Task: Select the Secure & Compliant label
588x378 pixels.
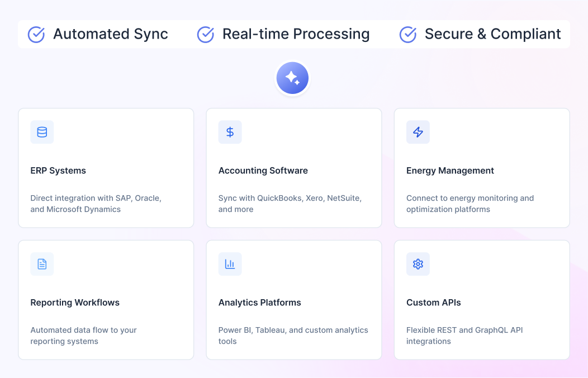Action: (493, 34)
